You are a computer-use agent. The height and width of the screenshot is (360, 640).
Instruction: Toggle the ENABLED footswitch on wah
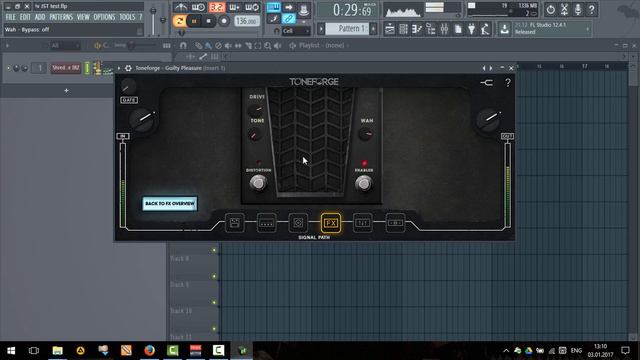[x=363, y=183]
